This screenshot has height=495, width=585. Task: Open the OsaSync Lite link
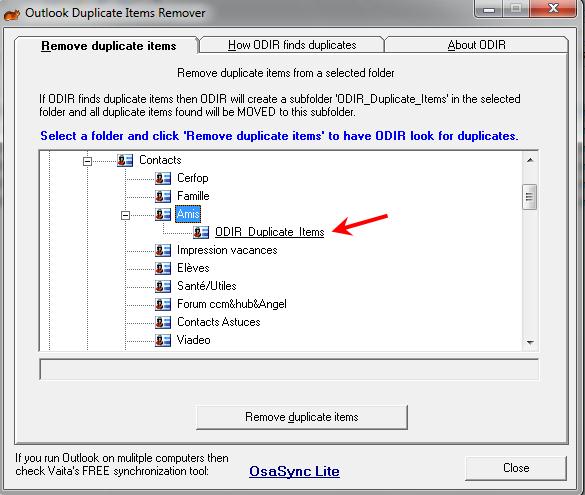pos(294,471)
